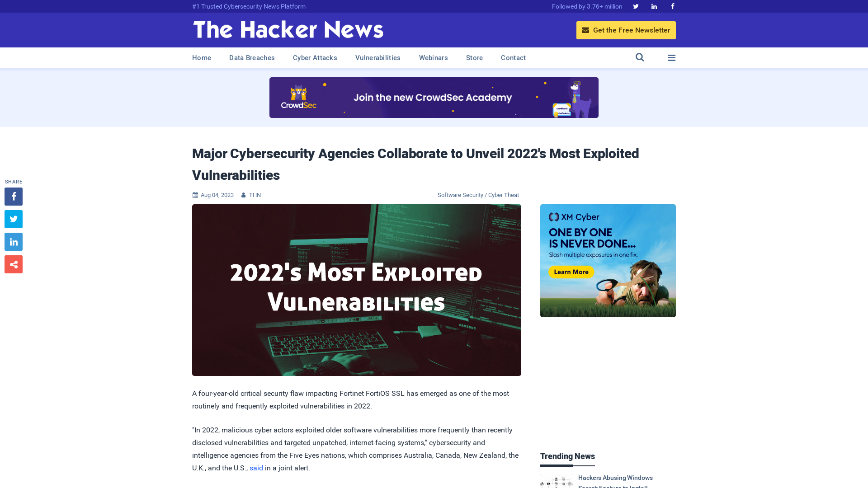Click the LinkedIn icon in header

(x=654, y=6)
